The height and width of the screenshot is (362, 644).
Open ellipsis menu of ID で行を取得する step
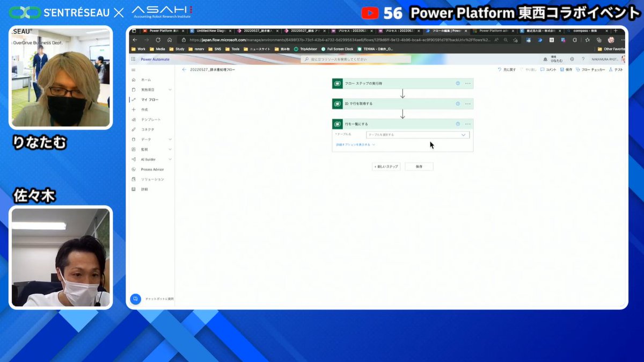[468, 104]
